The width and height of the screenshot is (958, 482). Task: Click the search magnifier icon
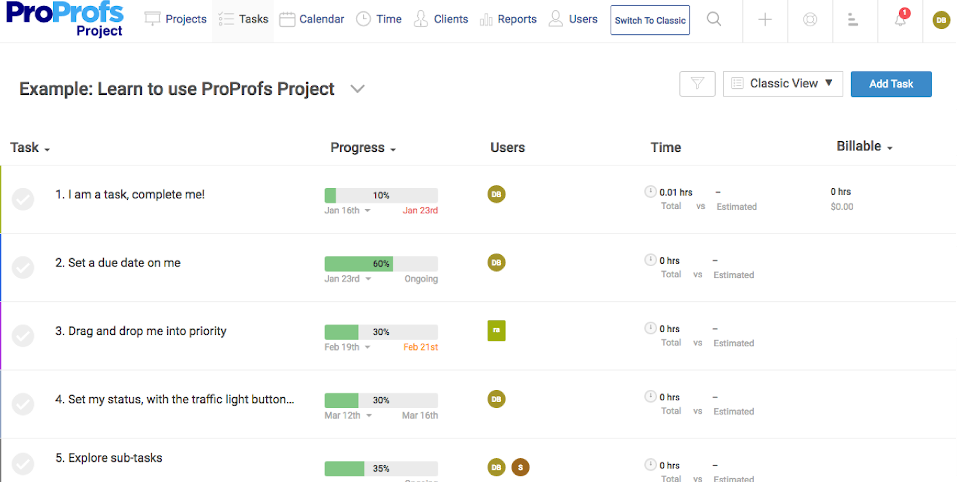pos(714,20)
